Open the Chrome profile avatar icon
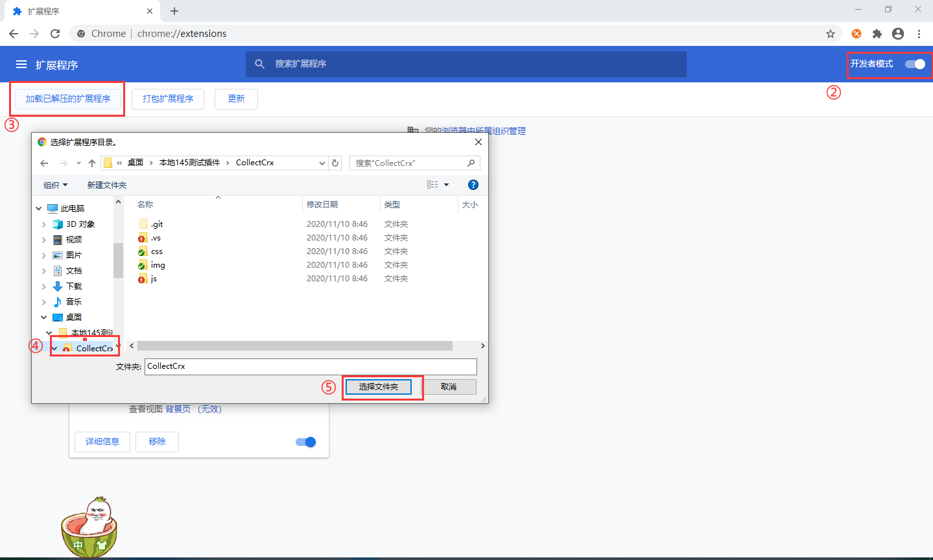933x560 pixels. click(x=898, y=34)
